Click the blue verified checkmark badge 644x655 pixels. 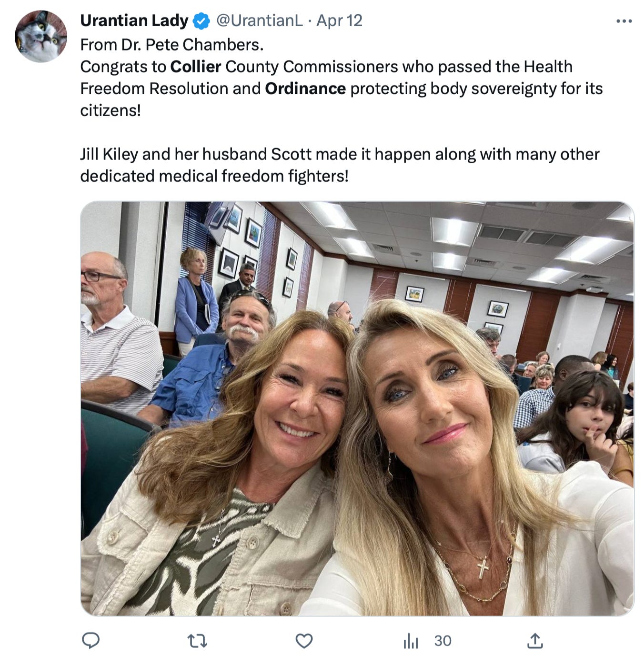point(201,21)
